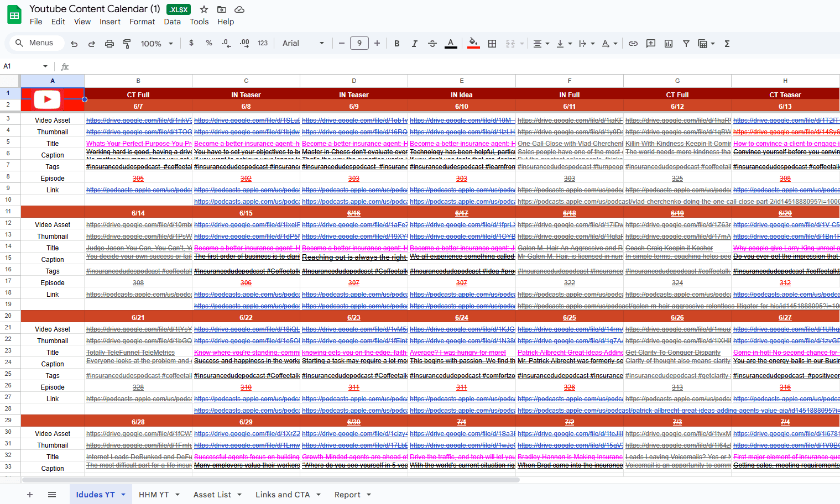
Task: Insert a chart
Action: [x=669, y=44]
